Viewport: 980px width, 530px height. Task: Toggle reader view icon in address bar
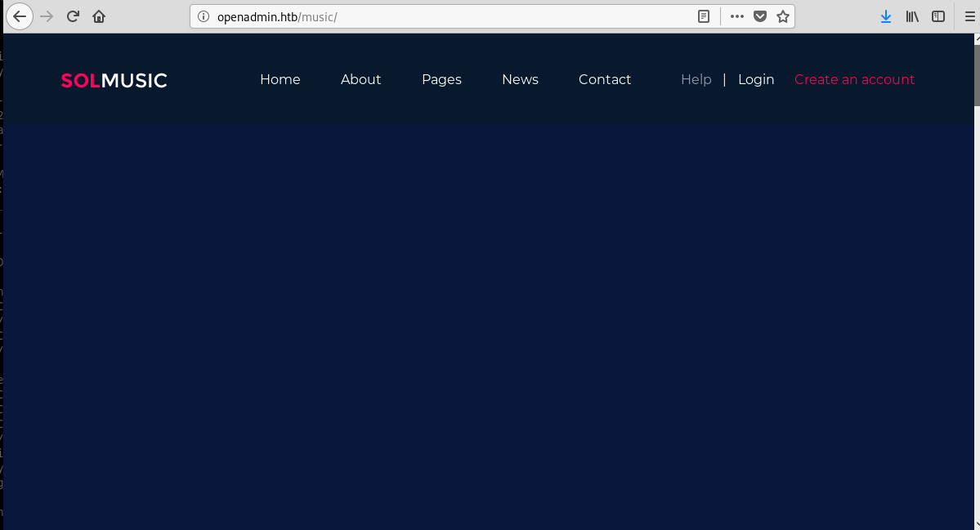[x=704, y=16]
